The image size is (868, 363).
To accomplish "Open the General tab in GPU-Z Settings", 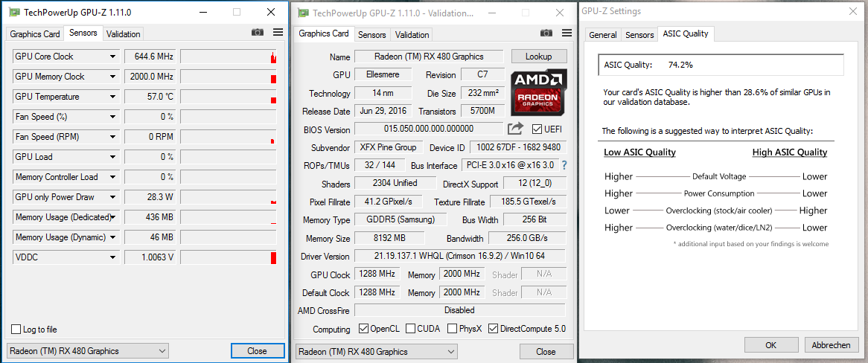I will click(602, 34).
